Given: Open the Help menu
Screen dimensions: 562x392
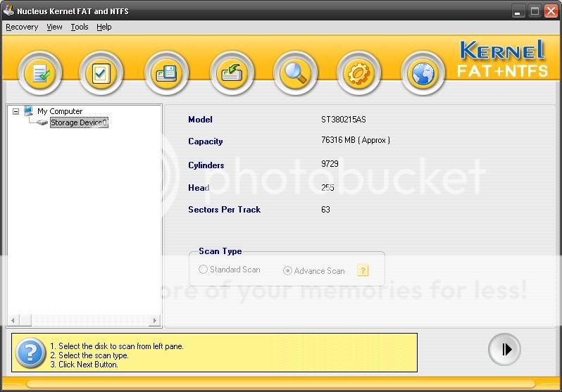Looking at the screenshot, I should [x=104, y=27].
